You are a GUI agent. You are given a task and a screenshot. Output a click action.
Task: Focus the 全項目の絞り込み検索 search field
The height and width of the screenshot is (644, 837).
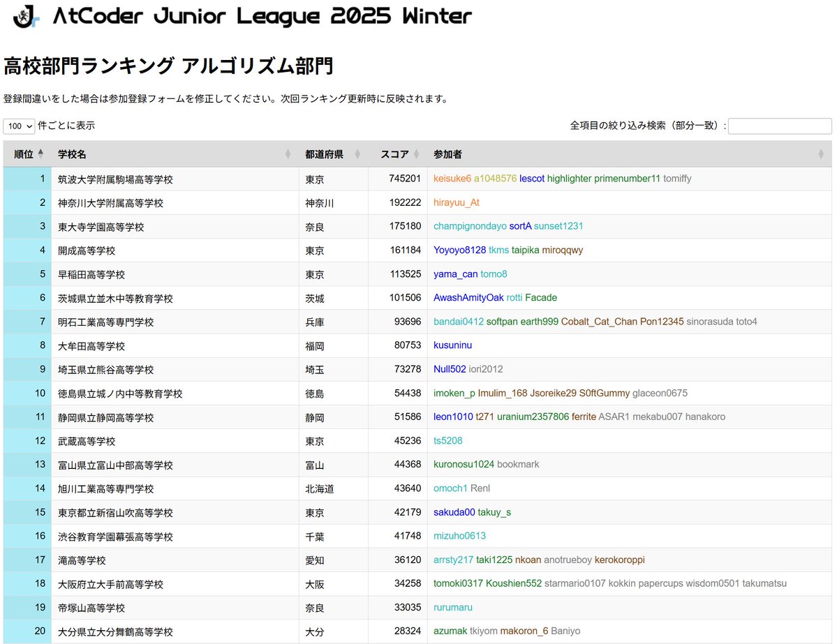779,126
